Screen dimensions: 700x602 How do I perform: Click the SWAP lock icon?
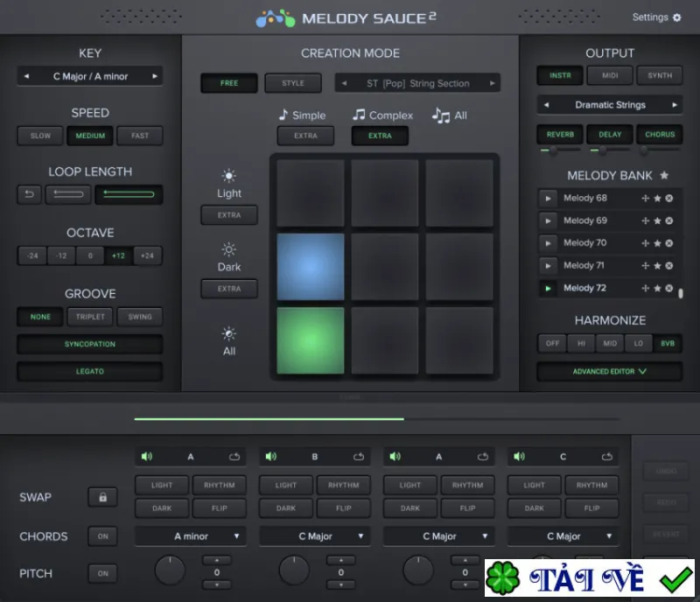(102, 497)
